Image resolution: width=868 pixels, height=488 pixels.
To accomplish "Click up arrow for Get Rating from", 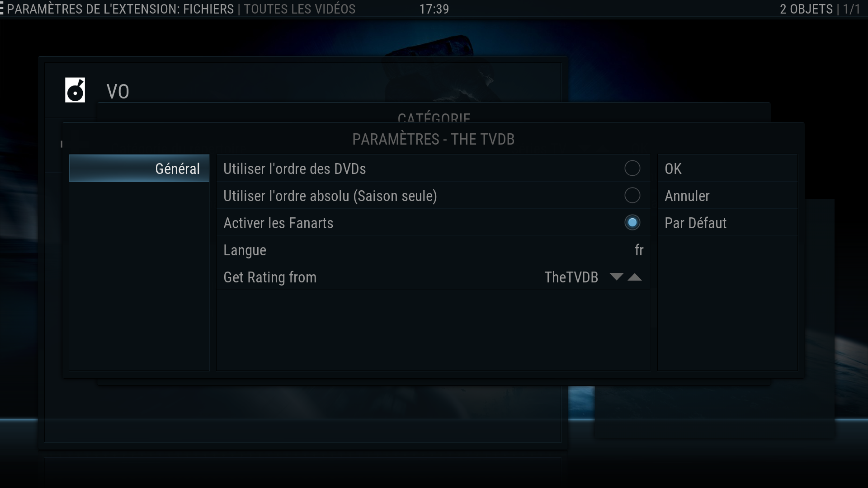I will point(635,277).
